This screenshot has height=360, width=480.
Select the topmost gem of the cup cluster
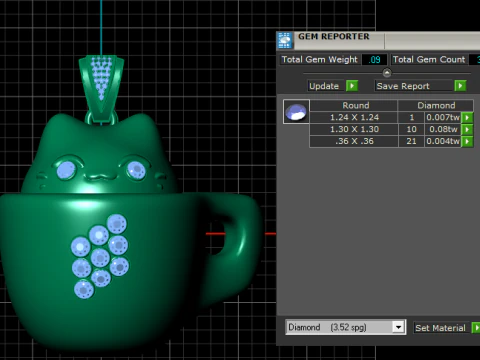(117, 224)
